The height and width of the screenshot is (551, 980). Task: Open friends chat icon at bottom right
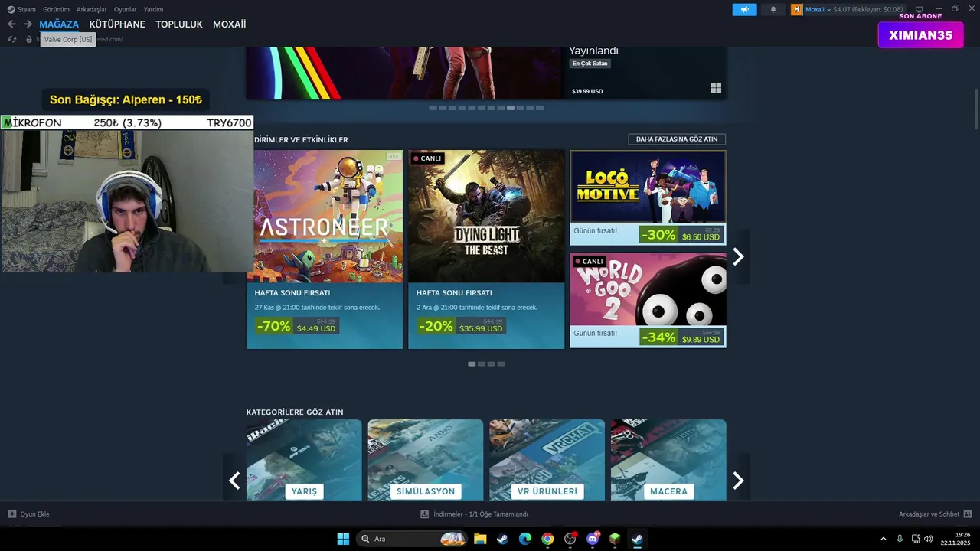[968, 514]
